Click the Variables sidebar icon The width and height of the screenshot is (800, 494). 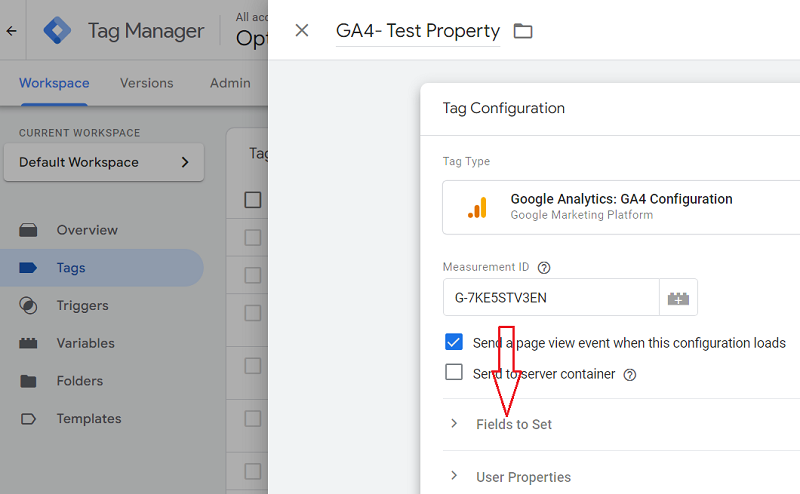pos(28,343)
